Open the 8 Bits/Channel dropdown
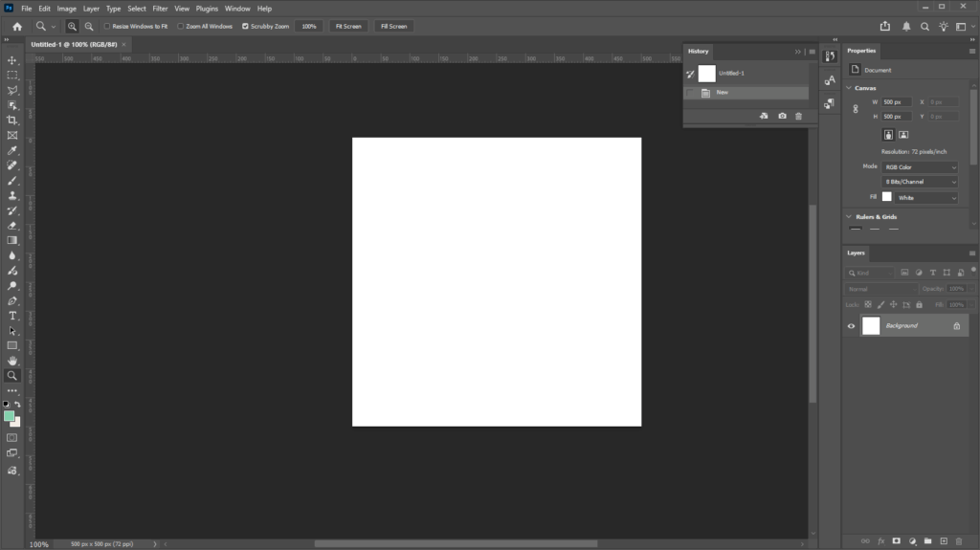This screenshot has height=550, width=980. [x=920, y=182]
